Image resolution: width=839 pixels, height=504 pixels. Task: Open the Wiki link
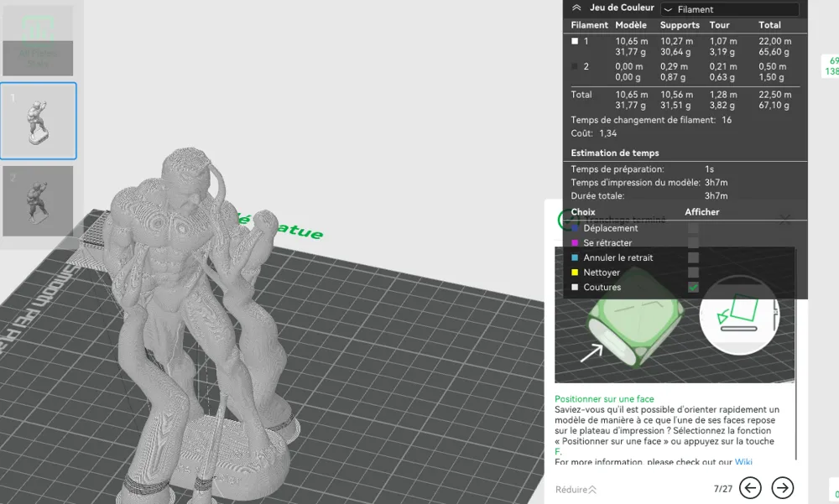pyautogui.click(x=743, y=462)
